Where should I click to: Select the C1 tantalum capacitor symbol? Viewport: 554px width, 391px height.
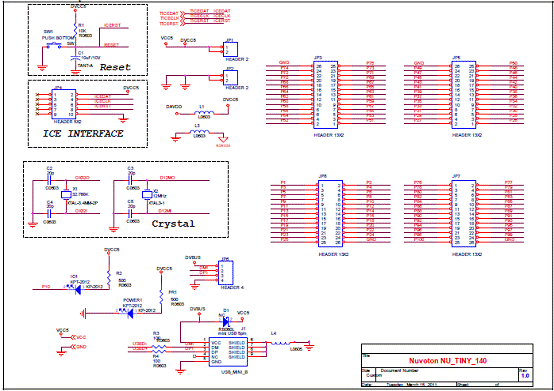(75, 58)
